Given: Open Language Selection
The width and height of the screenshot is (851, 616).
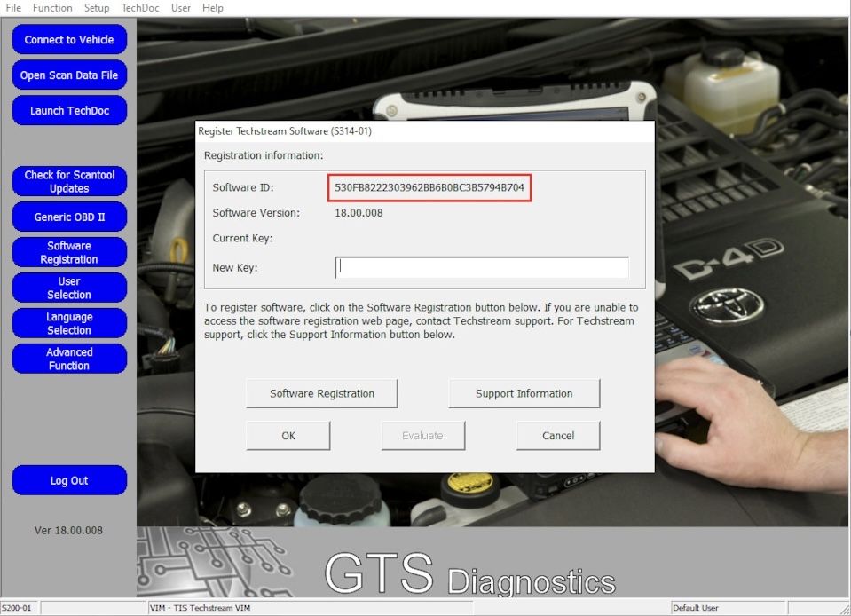Looking at the screenshot, I should tap(69, 323).
